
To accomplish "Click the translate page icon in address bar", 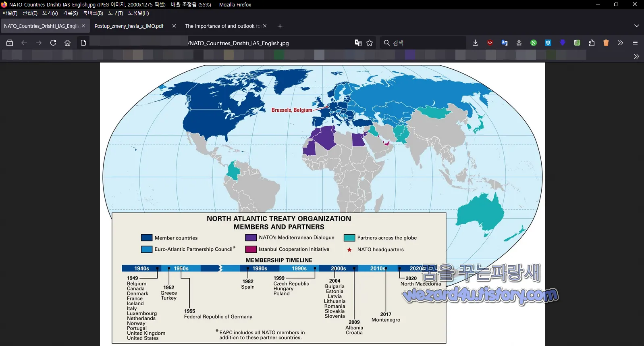I will point(358,43).
